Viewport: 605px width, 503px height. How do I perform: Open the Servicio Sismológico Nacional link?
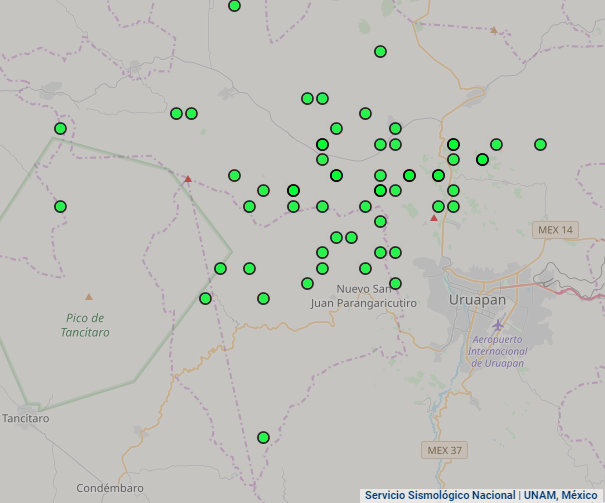(x=439, y=495)
